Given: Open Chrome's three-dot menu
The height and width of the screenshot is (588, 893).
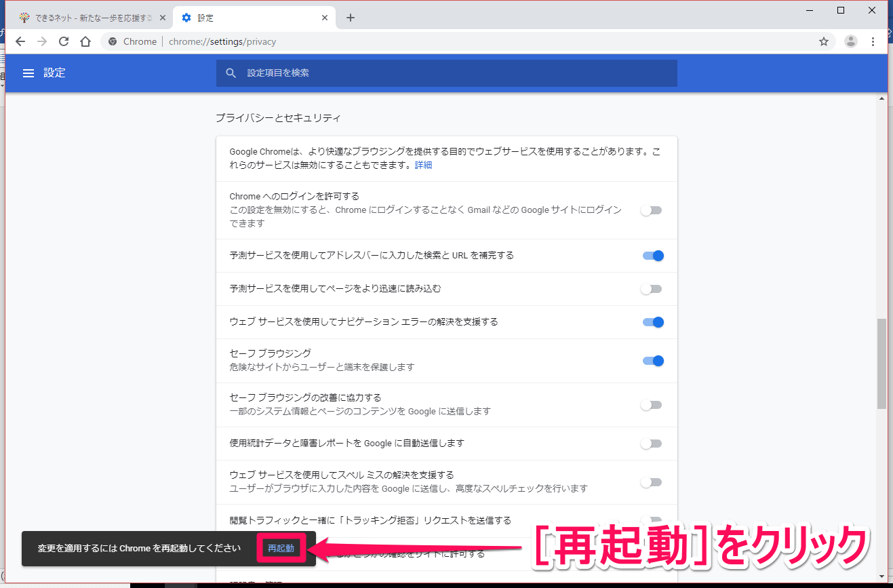Looking at the screenshot, I should [x=873, y=41].
